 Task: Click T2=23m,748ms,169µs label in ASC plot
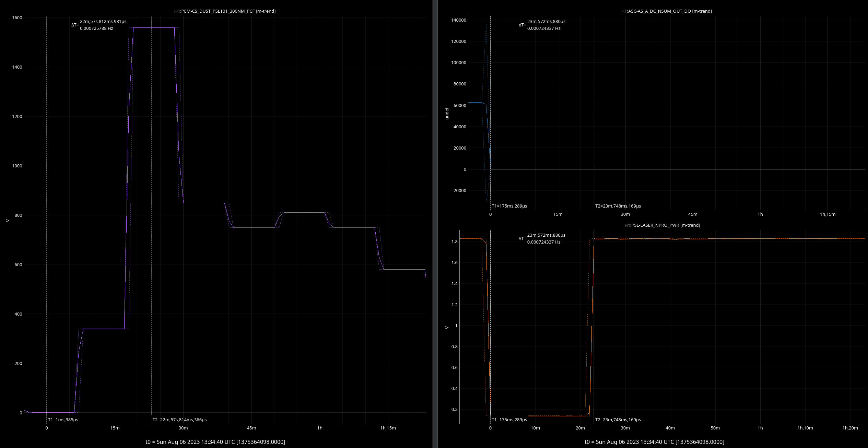(618, 206)
